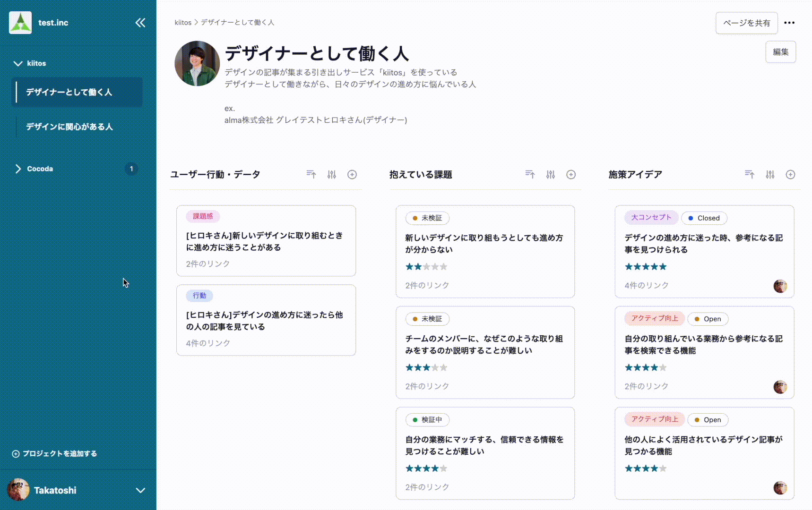The image size is (812, 510).
Task: Collapse the kiitos section chevron
Action: click(18, 63)
